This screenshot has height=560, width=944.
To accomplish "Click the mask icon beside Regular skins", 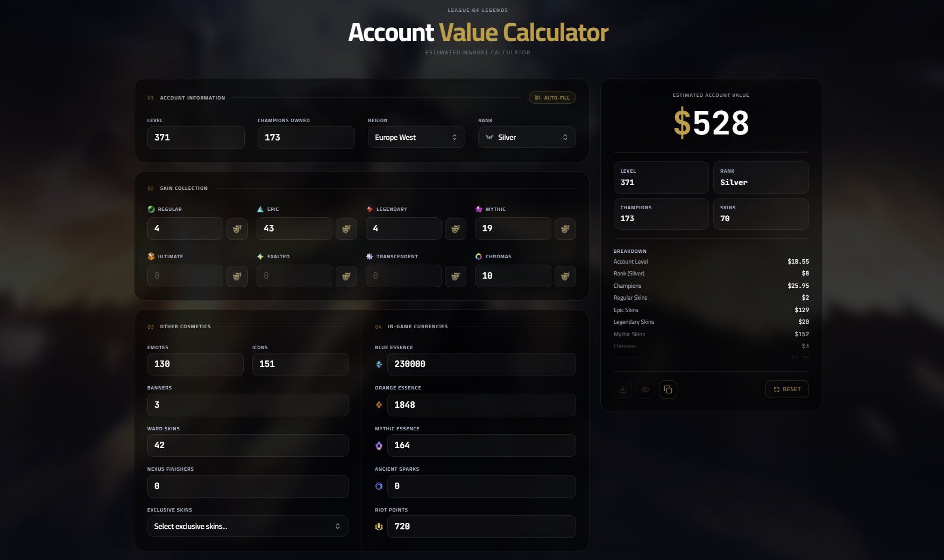I will 237,229.
